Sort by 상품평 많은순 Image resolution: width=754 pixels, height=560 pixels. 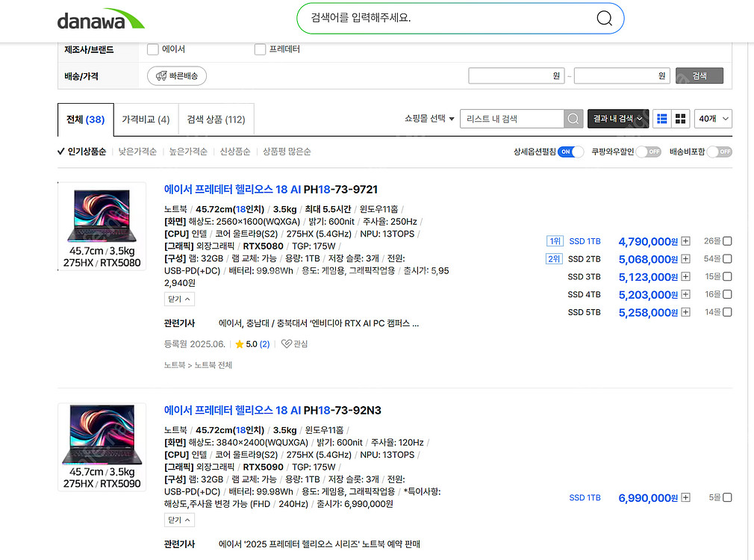click(x=287, y=152)
